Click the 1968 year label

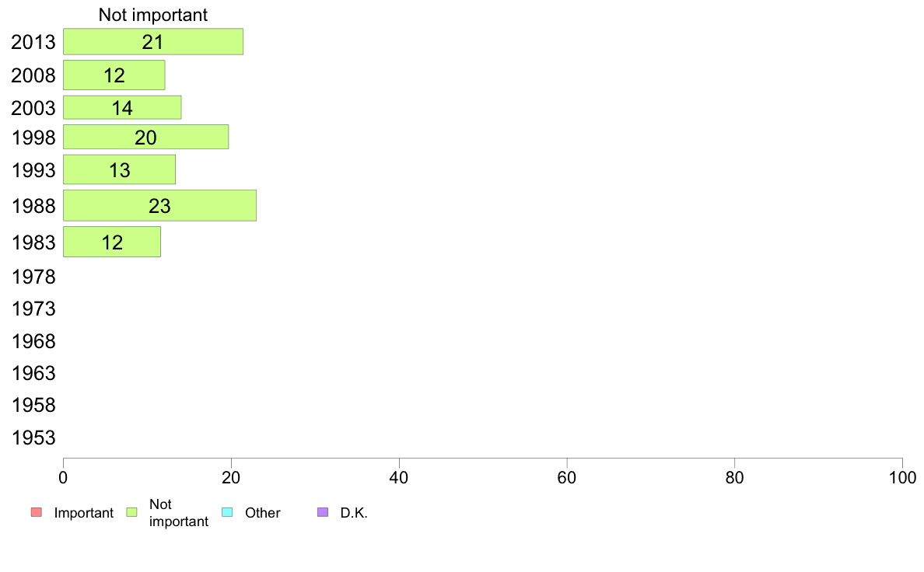33,341
